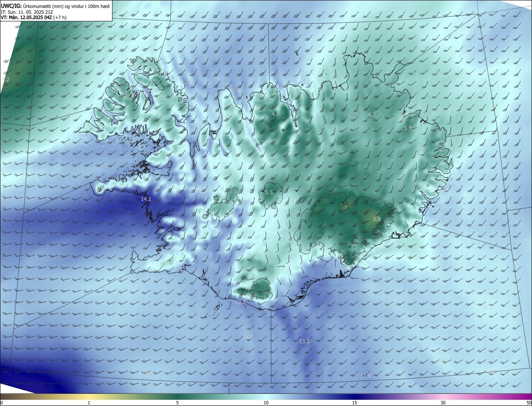Click the magenta end of the color scale bar
Screen dimensions: 532x406
(528, 396)
